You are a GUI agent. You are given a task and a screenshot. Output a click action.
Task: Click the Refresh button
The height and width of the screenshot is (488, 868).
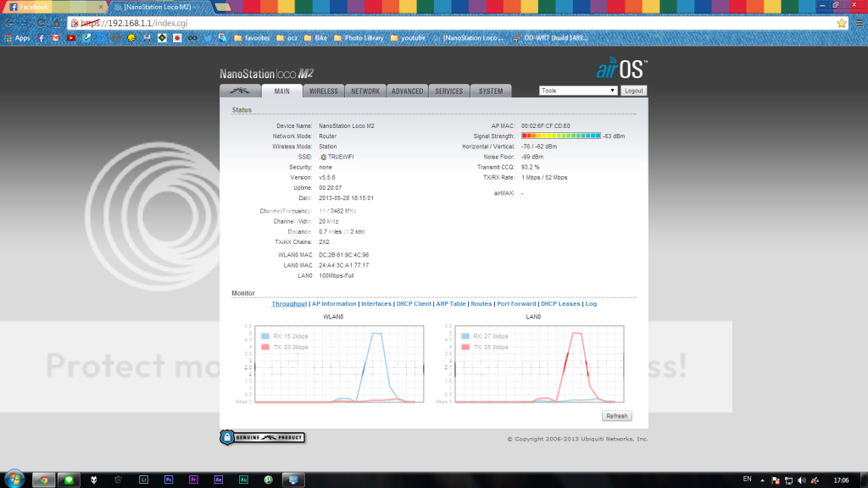[617, 416]
